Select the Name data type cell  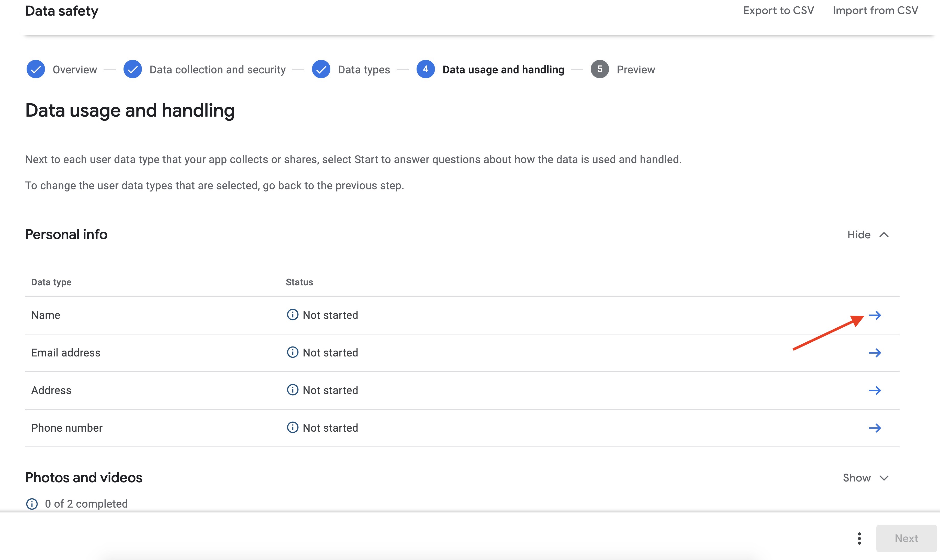[x=46, y=315]
